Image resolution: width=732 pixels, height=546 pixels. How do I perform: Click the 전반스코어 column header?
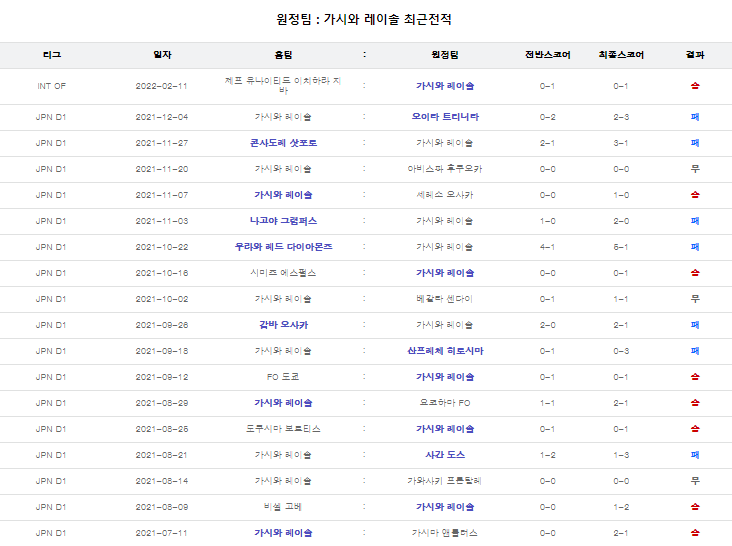547,55
